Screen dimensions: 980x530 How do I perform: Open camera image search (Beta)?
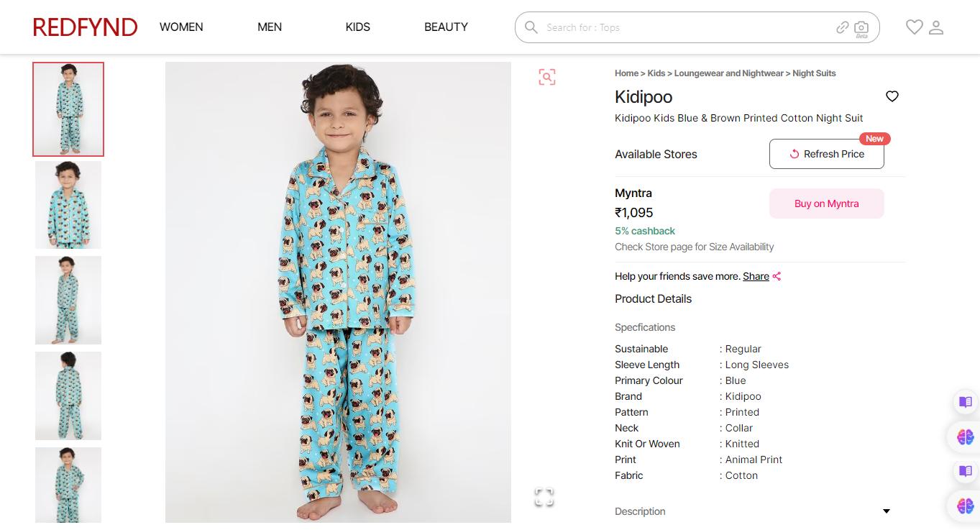point(861,28)
